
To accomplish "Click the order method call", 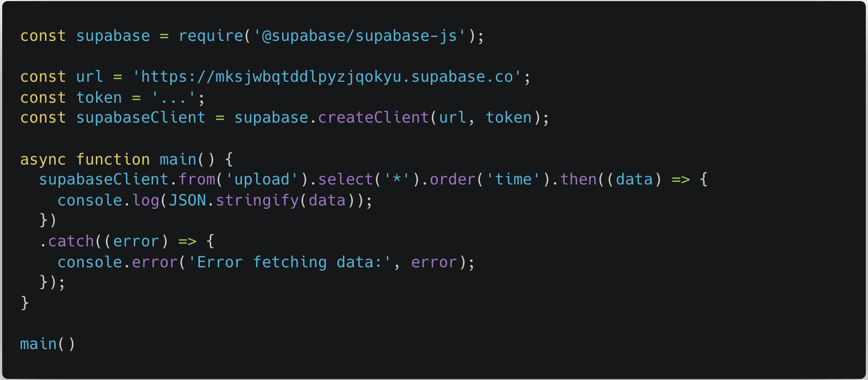I will click(453, 180).
